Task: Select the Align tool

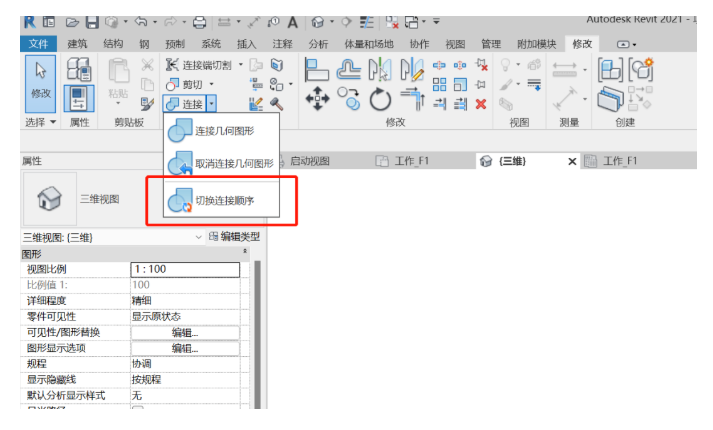Action: click(316, 70)
